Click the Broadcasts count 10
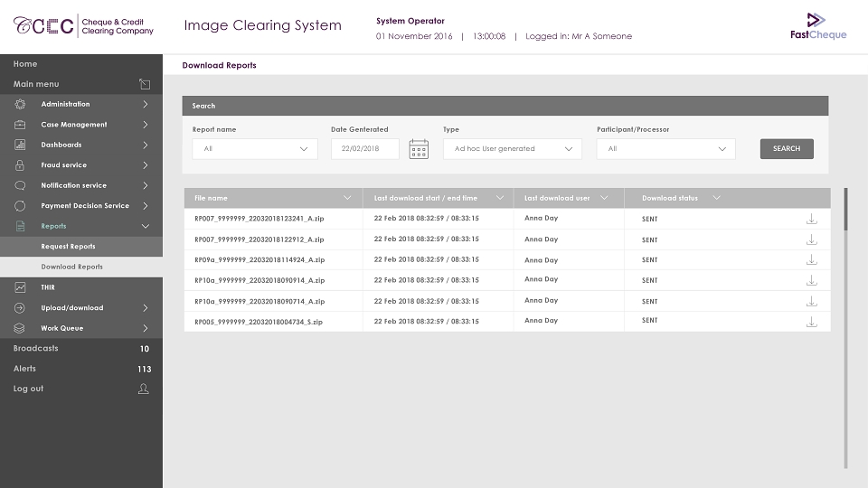The width and height of the screenshot is (868, 488). (x=145, y=349)
